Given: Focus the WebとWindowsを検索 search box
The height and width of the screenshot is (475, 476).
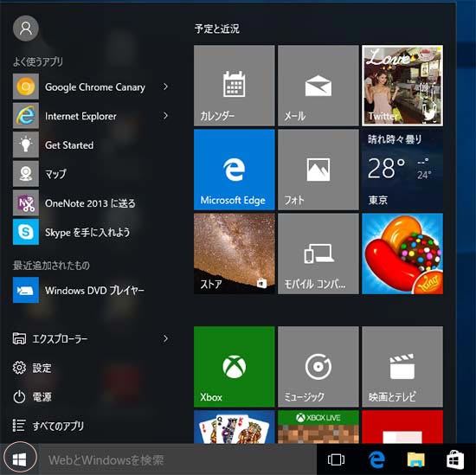Looking at the screenshot, I should (177, 459).
